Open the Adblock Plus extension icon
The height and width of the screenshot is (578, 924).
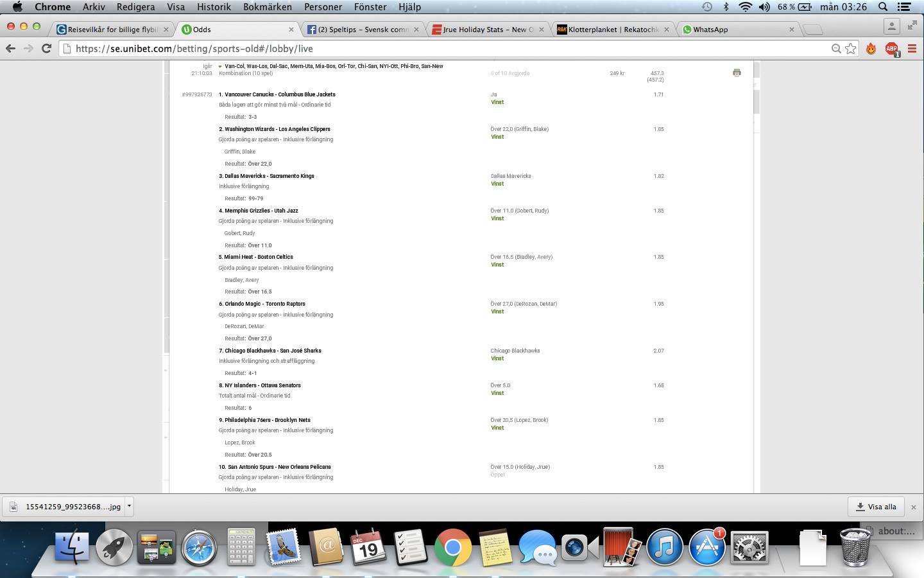pyautogui.click(x=891, y=49)
